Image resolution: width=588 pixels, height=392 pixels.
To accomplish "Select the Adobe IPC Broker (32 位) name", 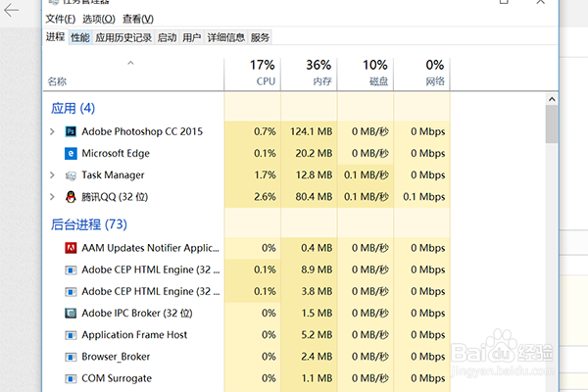I will click(137, 314).
